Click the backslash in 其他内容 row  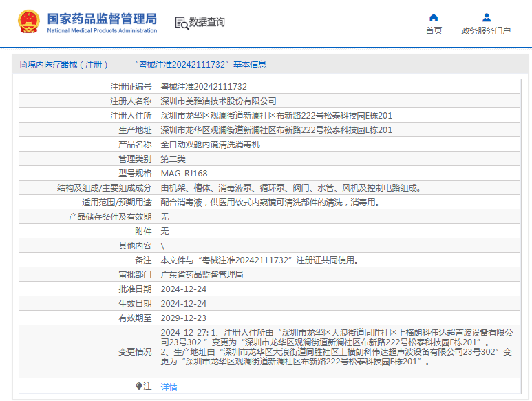[x=162, y=246]
